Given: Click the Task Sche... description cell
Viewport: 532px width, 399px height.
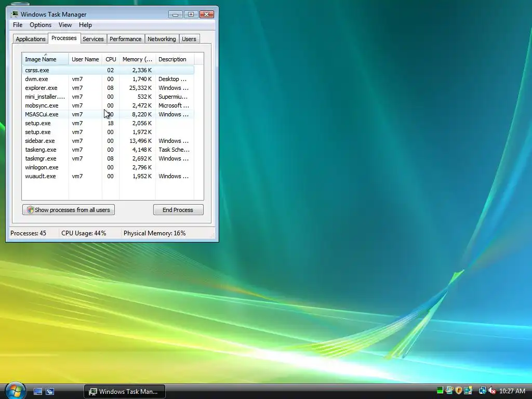Looking at the screenshot, I should click(x=174, y=150).
